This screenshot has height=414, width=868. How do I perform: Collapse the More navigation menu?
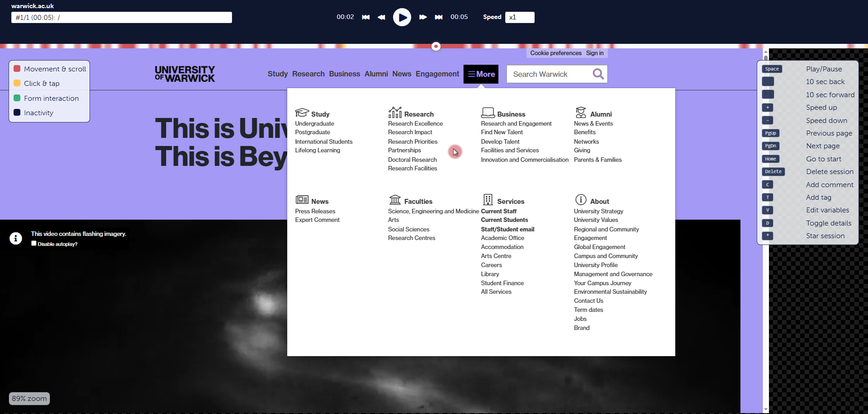pyautogui.click(x=481, y=74)
